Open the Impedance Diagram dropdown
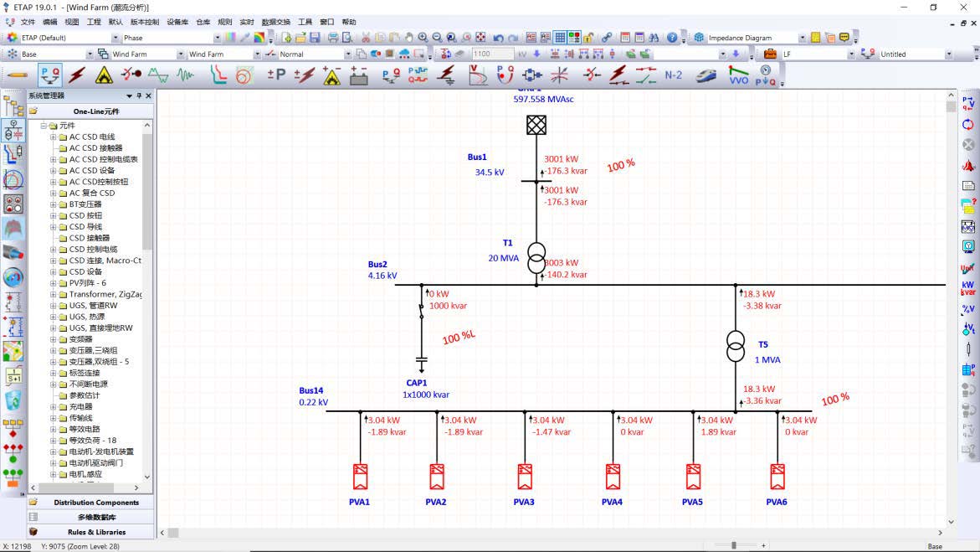This screenshot has height=552, width=980. click(802, 38)
